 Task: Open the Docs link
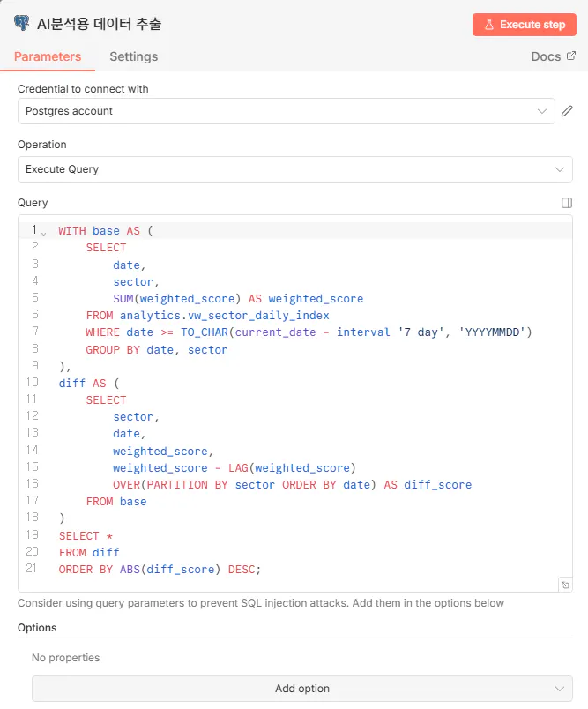pyautogui.click(x=546, y=56)
